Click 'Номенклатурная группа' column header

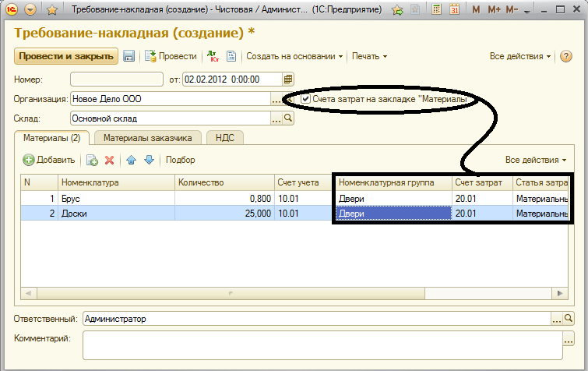pos(393,182)
